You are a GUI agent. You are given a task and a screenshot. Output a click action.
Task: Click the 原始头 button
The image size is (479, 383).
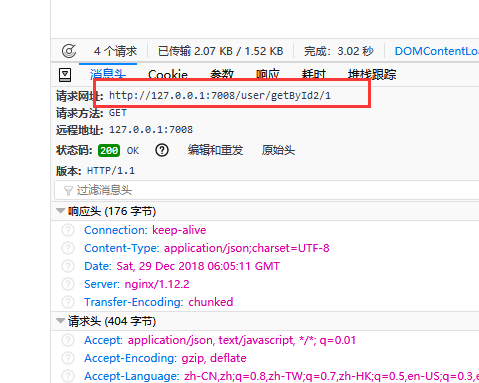(x=278, y=150)
